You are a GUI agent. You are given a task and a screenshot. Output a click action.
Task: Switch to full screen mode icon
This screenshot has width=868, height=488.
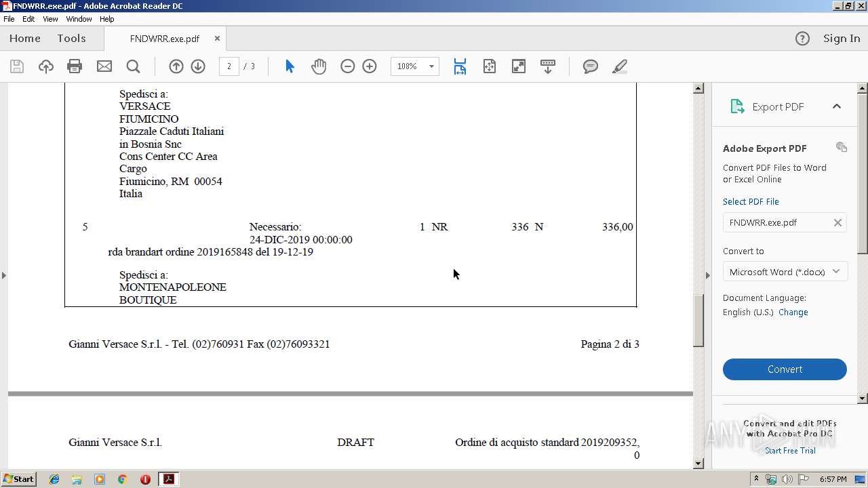(x=519, y=66)
